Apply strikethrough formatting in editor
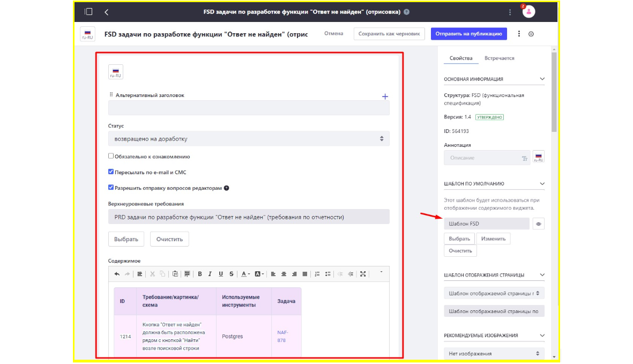 232,274
